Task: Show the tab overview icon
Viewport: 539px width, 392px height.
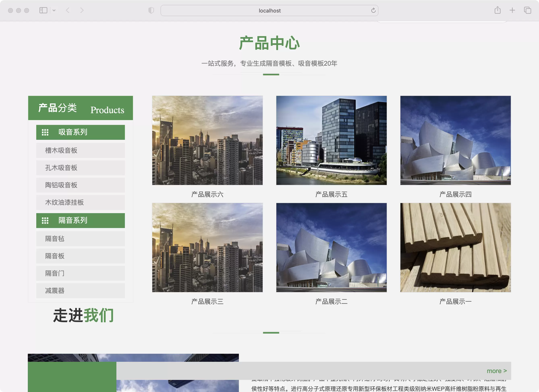Action: tap(527, 10)
